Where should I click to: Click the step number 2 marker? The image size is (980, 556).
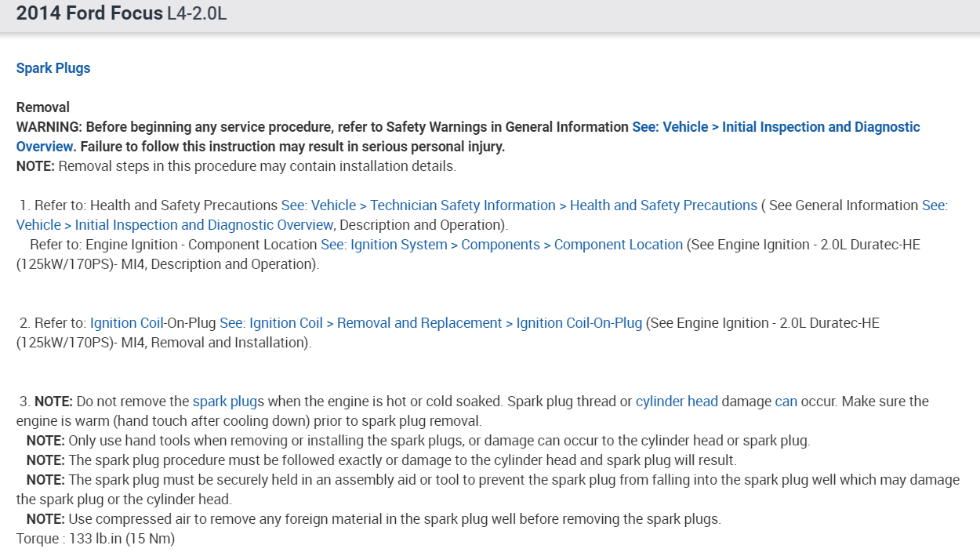(x=24, y=323)
